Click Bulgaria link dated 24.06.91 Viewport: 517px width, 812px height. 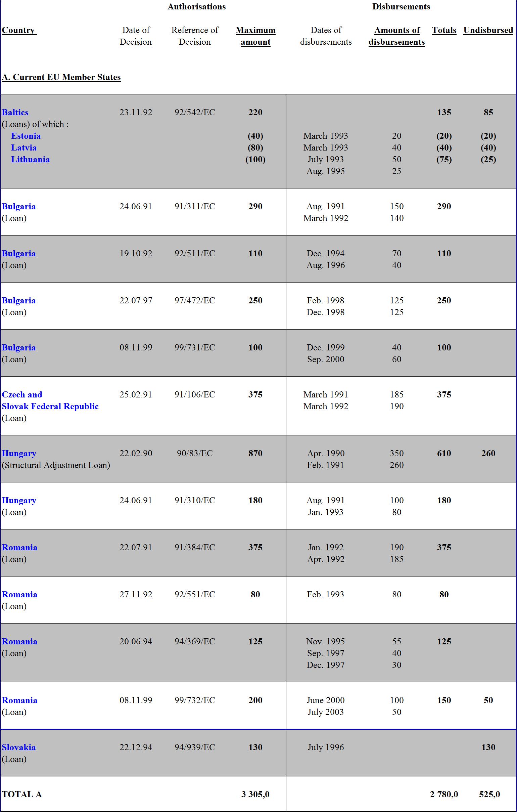pyautogui.click(x=19, y=206)
